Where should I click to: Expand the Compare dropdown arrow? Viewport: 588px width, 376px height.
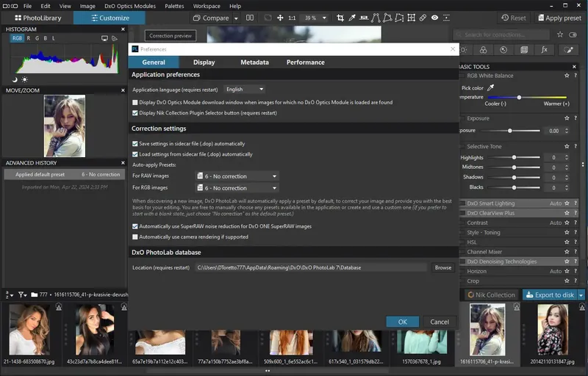[x=236, y=18]
